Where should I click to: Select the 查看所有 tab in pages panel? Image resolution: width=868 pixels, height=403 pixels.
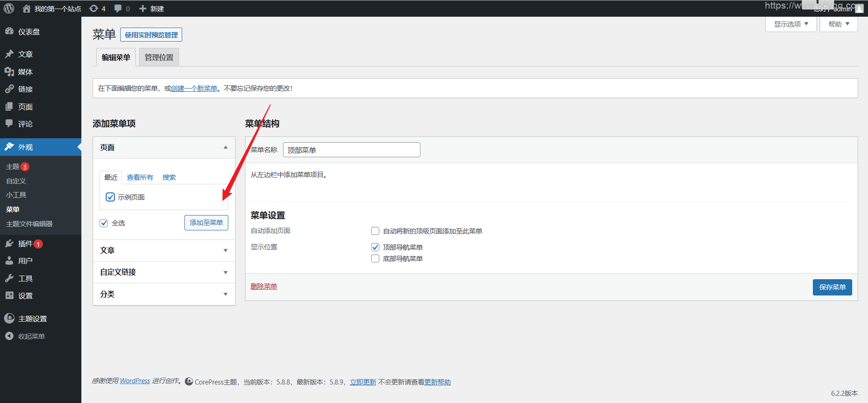(x=140, y=177)
